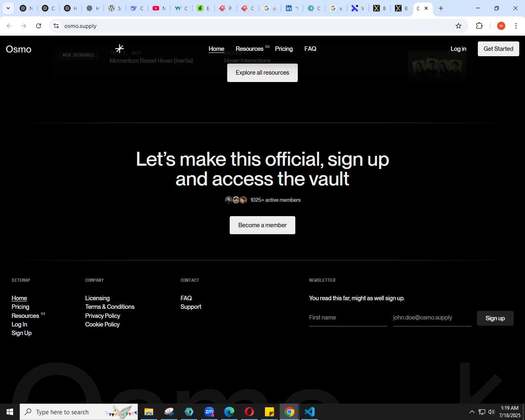525x420 pixels.
Task: Open FAQ in the top navigation
Action: (x=310, y=49)
